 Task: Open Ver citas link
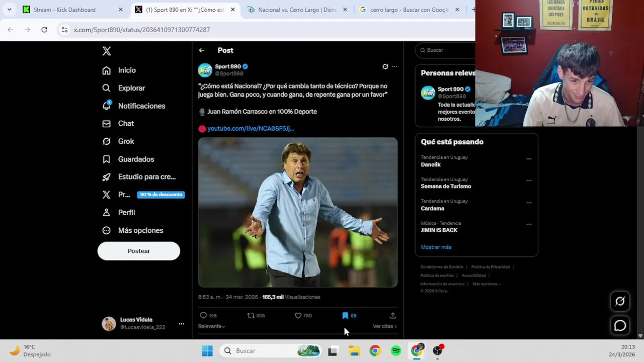pyautogui.click(x=385, y=326)
